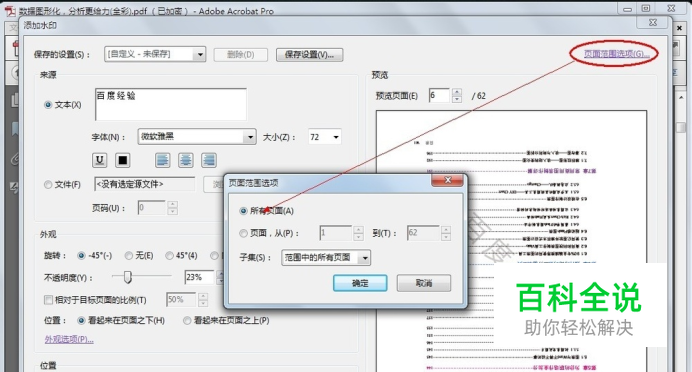Open the black text color swatch
Viewport: 692px width, 372px height.
tap(123, 160)
